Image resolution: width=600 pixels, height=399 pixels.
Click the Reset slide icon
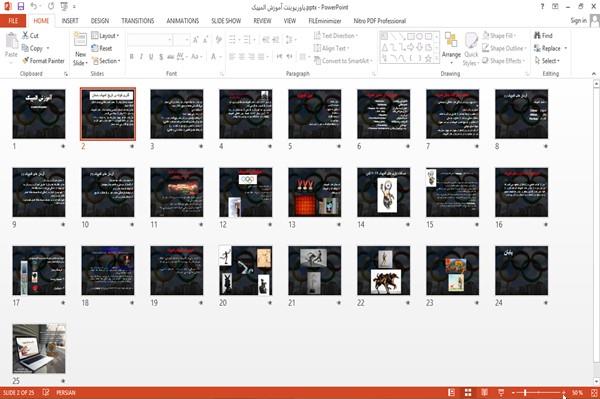[x=95, y=48]
